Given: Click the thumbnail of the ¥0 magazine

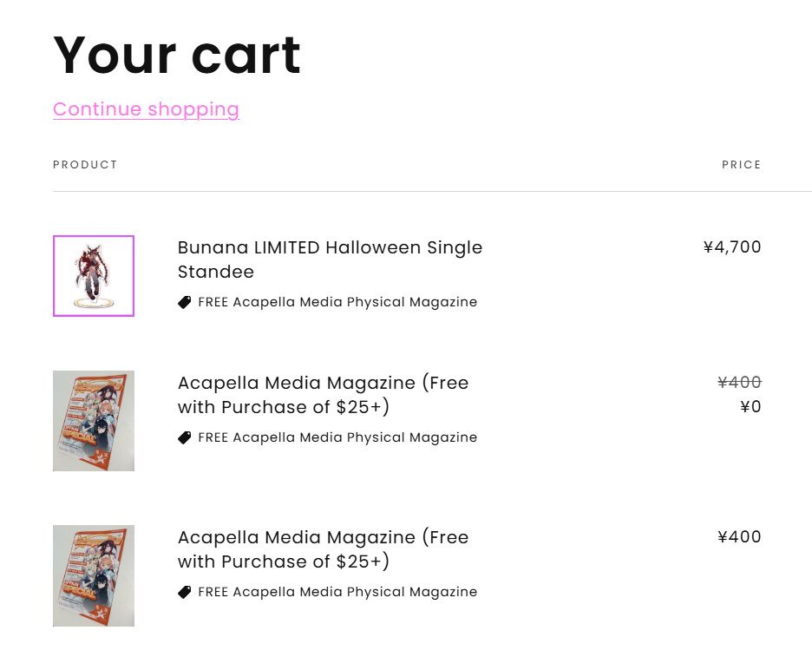Looking at the screenshot, I should click(94, 421).
